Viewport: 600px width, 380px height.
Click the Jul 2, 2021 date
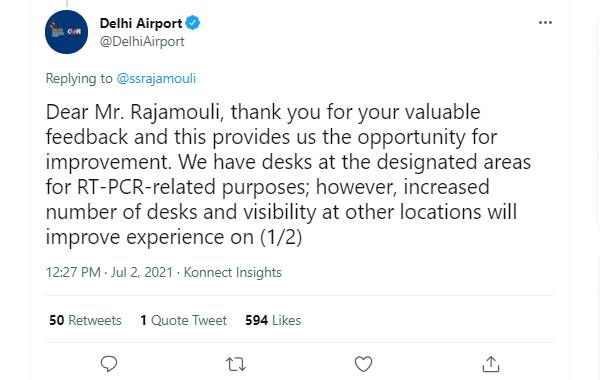click(x=142, y=272)
